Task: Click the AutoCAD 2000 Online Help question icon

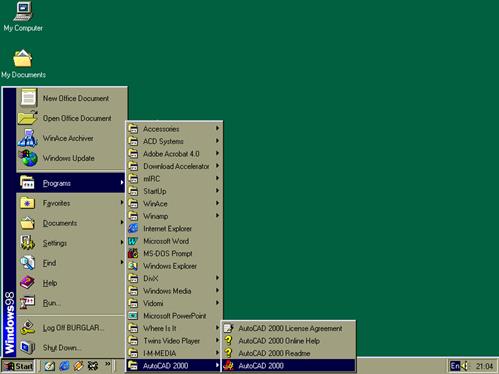Action: pos(229,341)
